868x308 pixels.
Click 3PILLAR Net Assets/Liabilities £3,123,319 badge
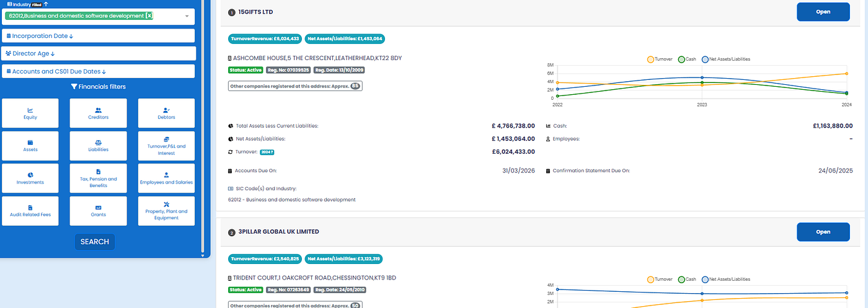point(346,258)
